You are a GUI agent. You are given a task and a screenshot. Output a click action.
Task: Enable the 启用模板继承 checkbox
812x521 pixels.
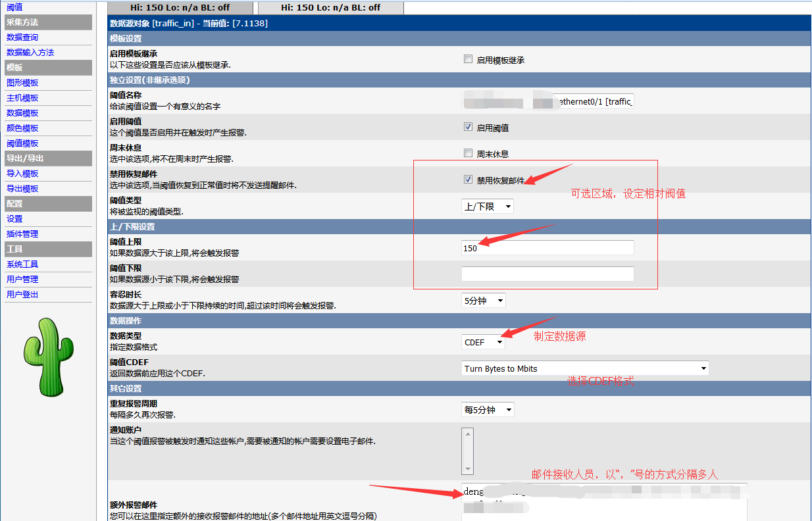pos(468,59)
